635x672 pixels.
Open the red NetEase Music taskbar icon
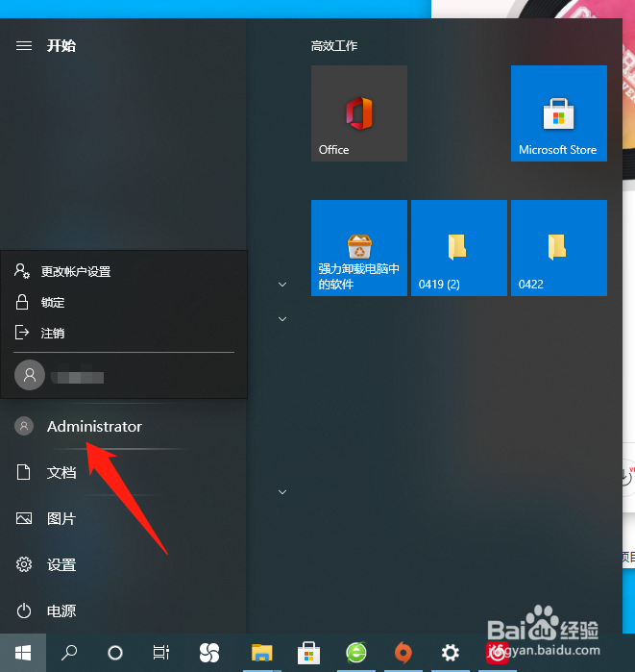click(x=497, y=653)
